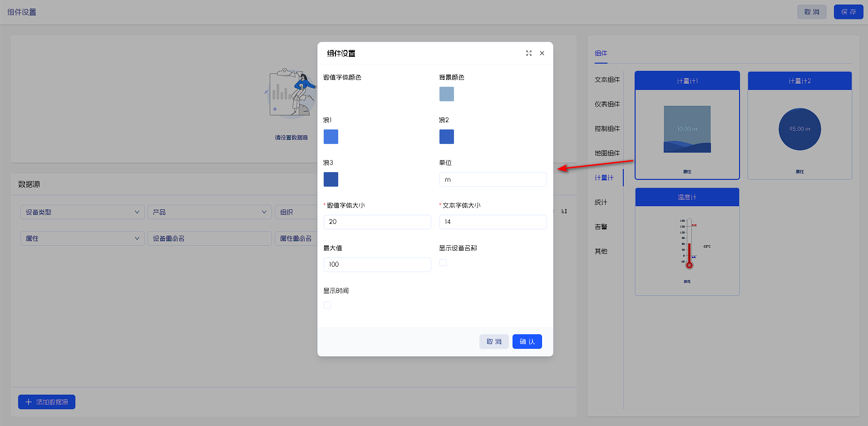The width and height of the screenshot is (868, 426).
Task: Click the sort icon beside data source filters
Action: (564, 211)
